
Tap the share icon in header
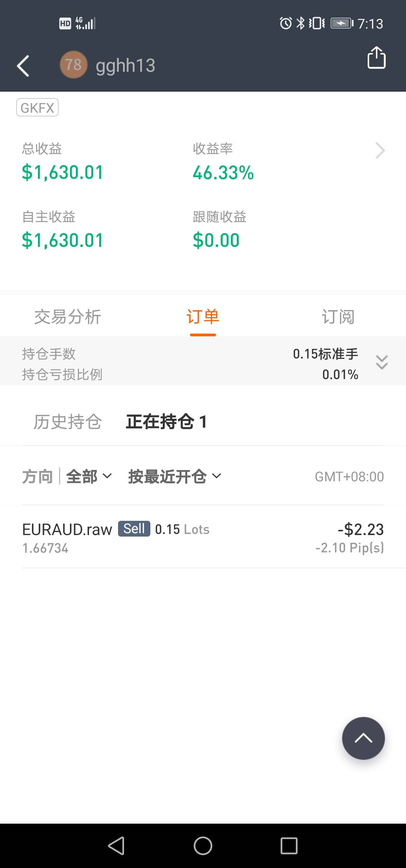pyautogui.click(x=376, y=58)
